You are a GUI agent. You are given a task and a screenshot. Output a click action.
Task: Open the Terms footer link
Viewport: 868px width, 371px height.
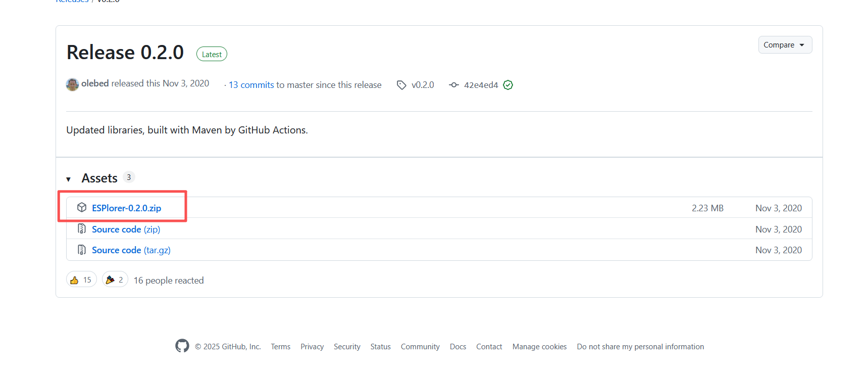(281, 347)
